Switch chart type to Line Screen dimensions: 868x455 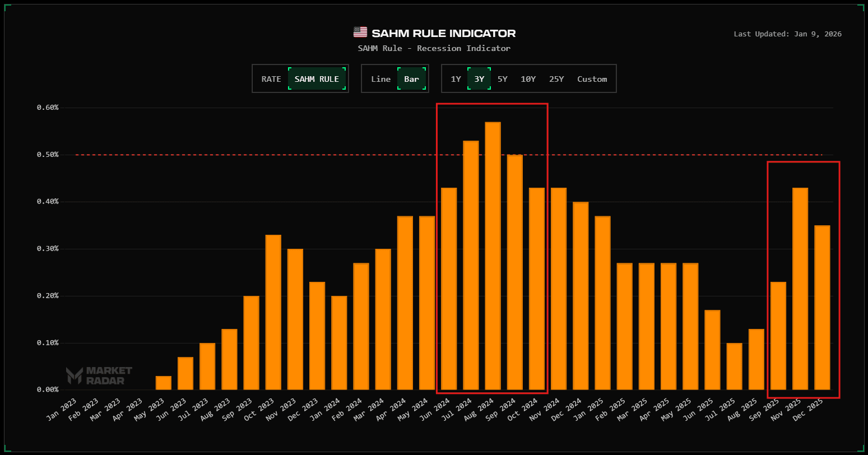pyautogui.click(x=380, y=79)
